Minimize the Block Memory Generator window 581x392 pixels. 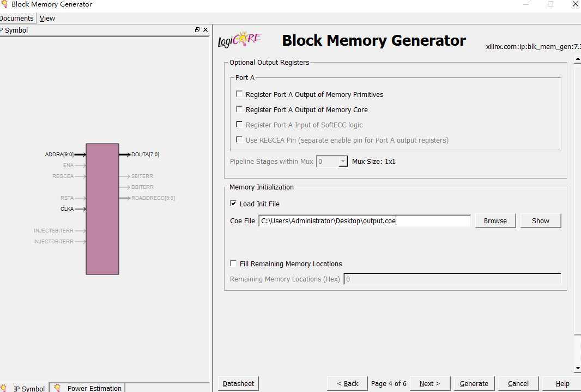point(526,4)
